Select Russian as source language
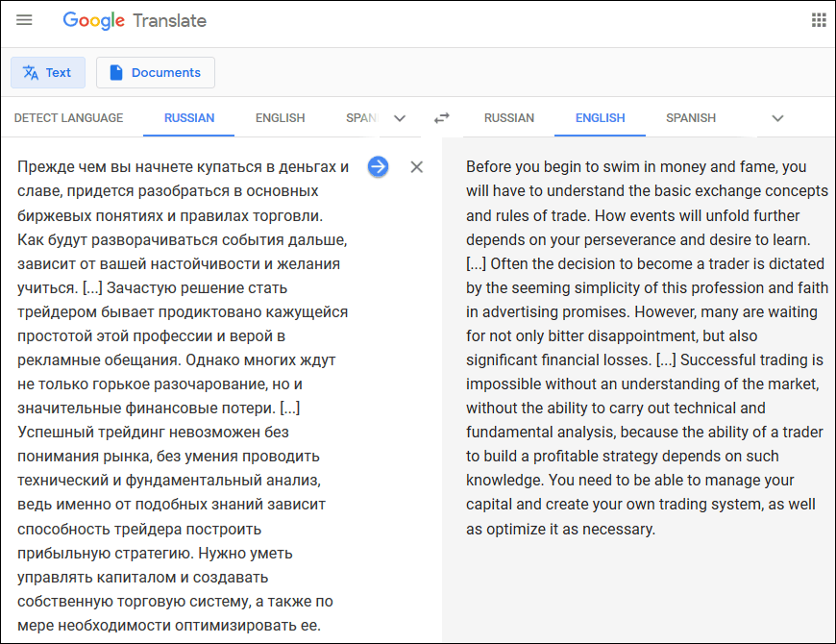The image size is (836, 644). tap(188, 118)
